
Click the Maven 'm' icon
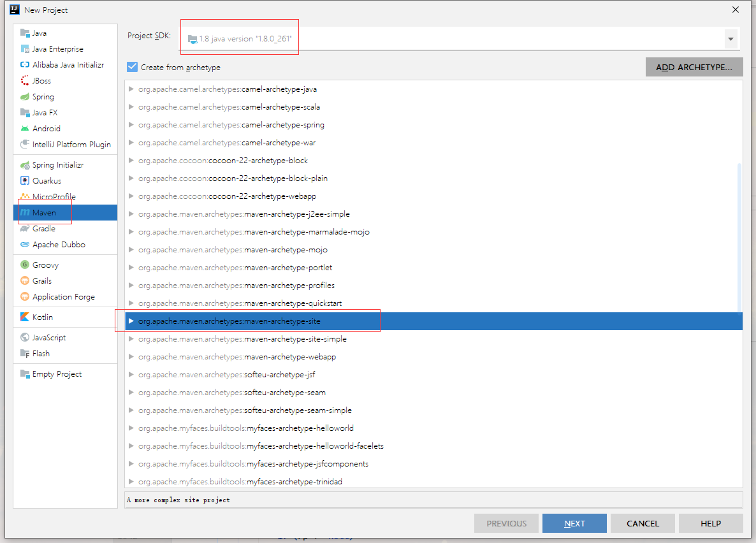pos(25,213)
